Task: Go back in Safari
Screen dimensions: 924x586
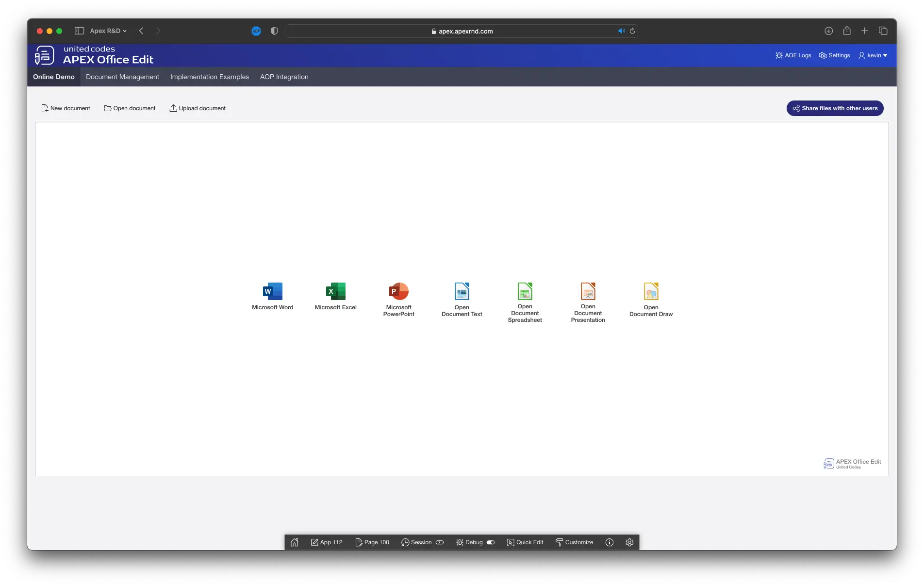Action: [x=141, y=31]
